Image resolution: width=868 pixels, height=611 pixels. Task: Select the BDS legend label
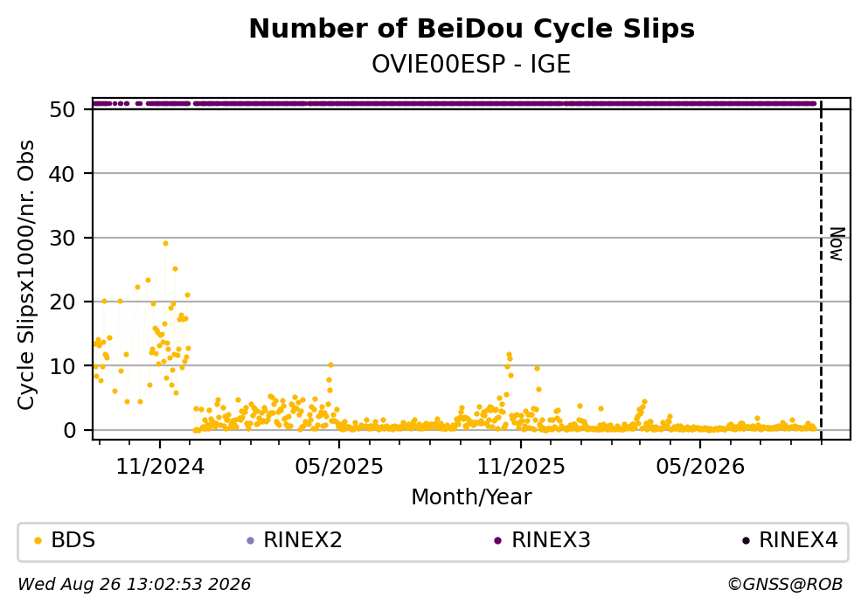[x=73, y=540]
